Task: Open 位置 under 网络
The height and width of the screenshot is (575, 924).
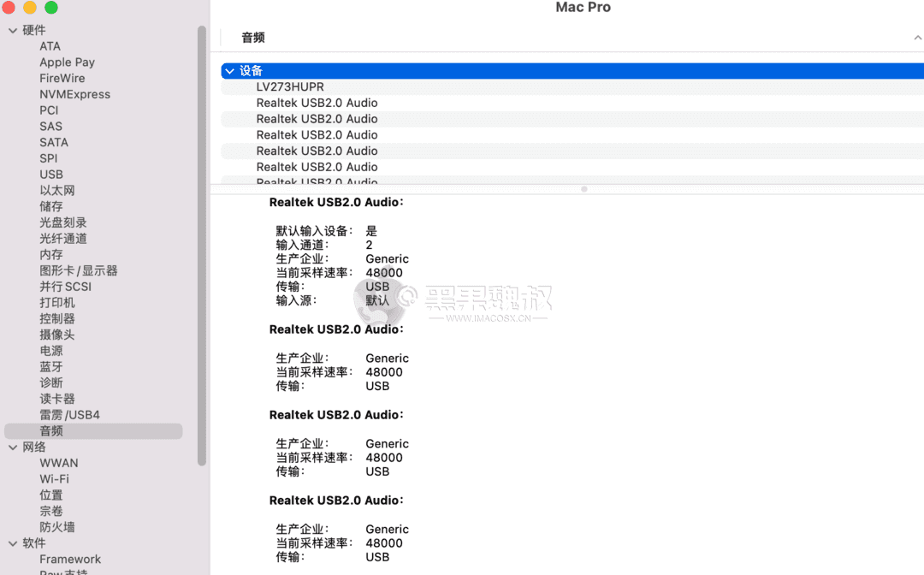Action: [51, 495]
